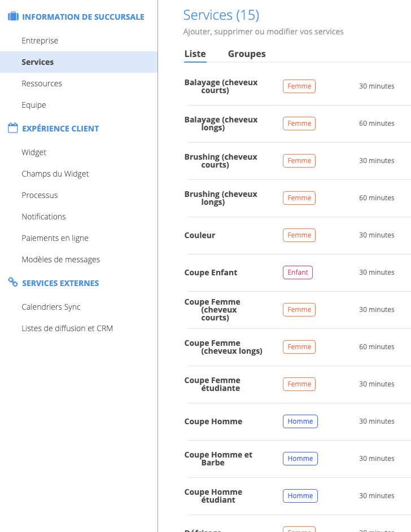The image size is (411, 532).
Task: Switch to the Groupes tab
Action: point(247,54)
